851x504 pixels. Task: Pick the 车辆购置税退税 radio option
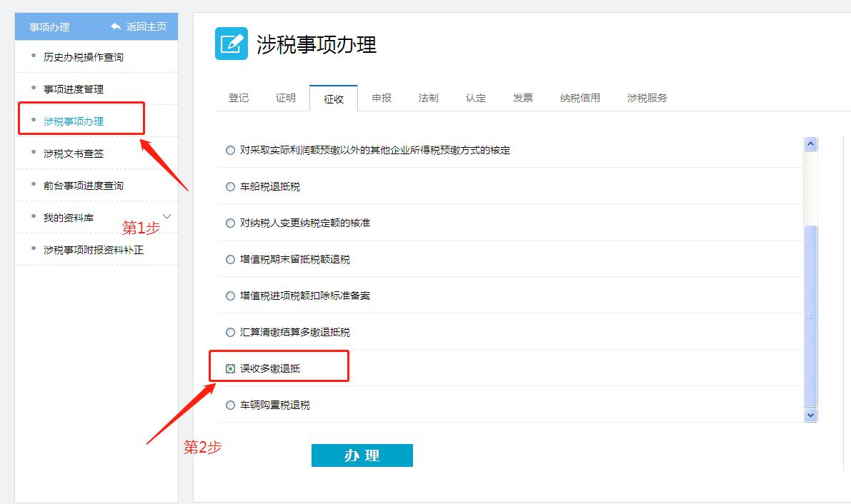[230, 404]
